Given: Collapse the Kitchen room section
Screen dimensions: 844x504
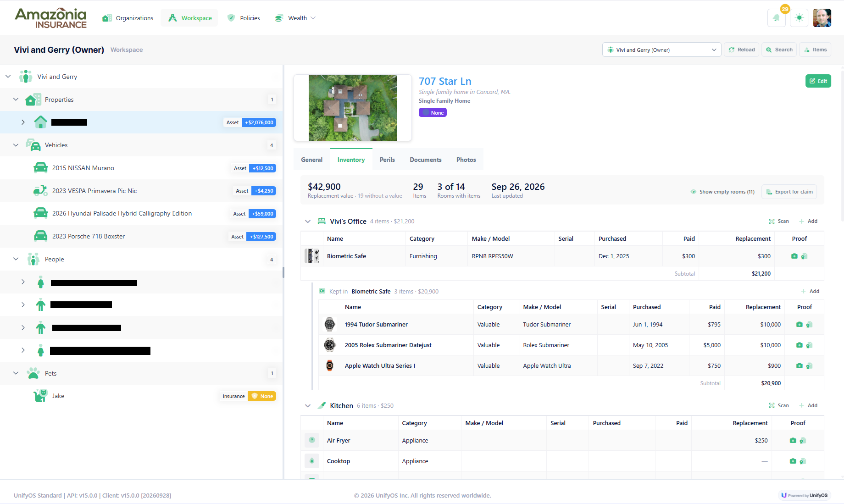Looking at the screenshot, I should tap(308, 406).
